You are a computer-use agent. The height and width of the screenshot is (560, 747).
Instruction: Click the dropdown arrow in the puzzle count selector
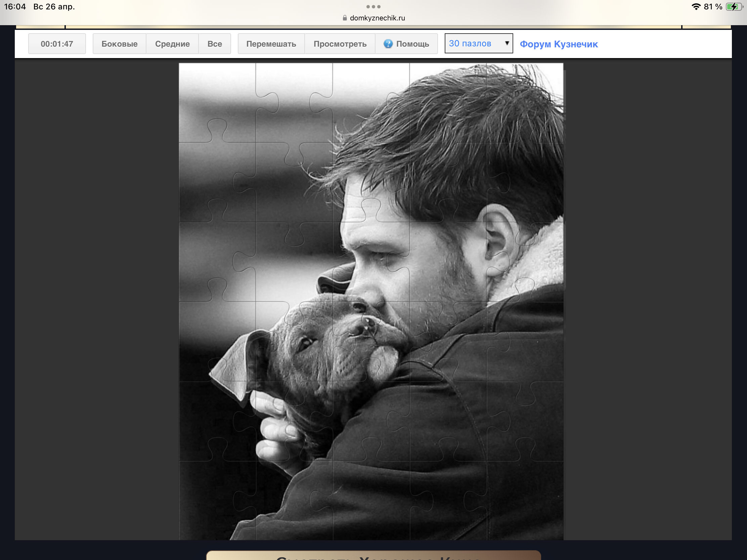[x=507, y=43]
